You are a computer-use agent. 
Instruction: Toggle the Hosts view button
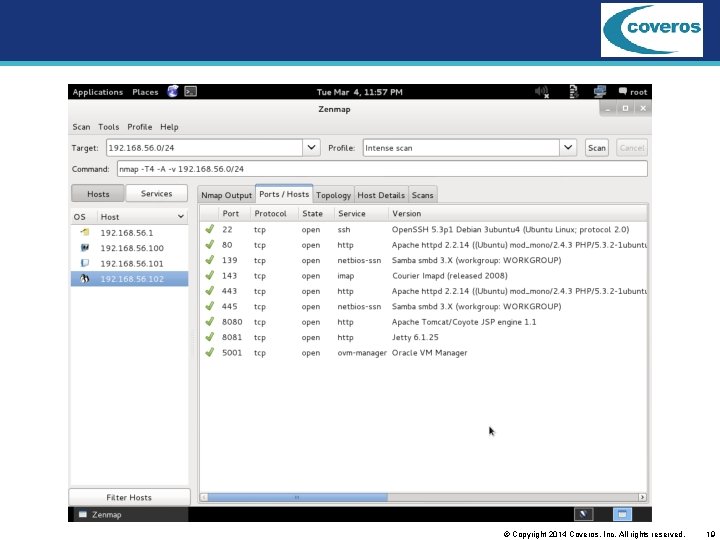point(98,194)
